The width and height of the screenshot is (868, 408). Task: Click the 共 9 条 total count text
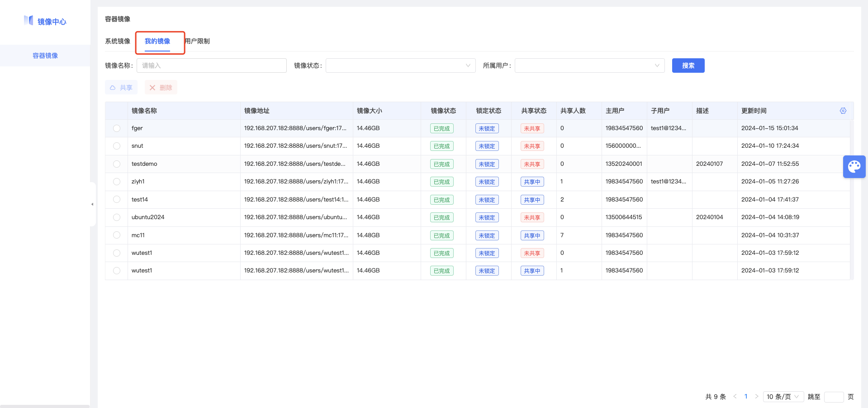pyautogui.click(x=716, y=397)
